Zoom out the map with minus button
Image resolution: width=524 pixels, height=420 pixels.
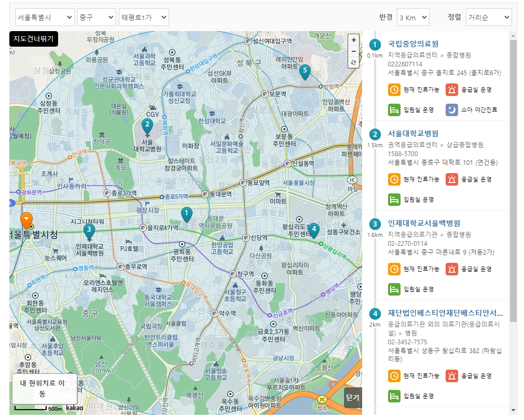[x=353, y=51]
